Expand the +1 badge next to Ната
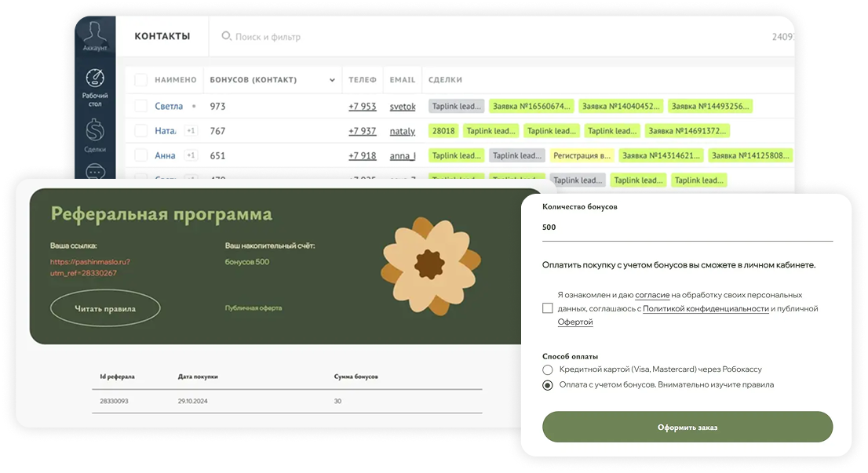This screenshot has height=473, width=868. pyautogui.click(x=191, y=130)
